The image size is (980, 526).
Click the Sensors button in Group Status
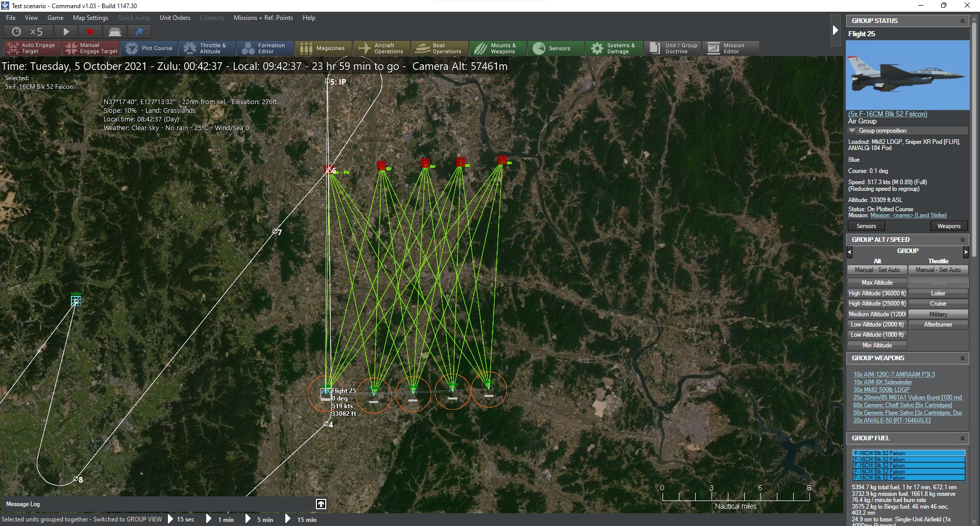click(x=866, y=226)
